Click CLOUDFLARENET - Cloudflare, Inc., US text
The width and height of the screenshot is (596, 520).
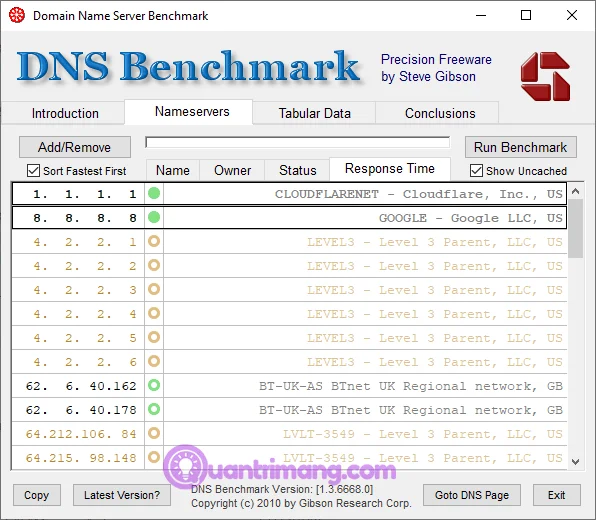[x=418, y=194]
